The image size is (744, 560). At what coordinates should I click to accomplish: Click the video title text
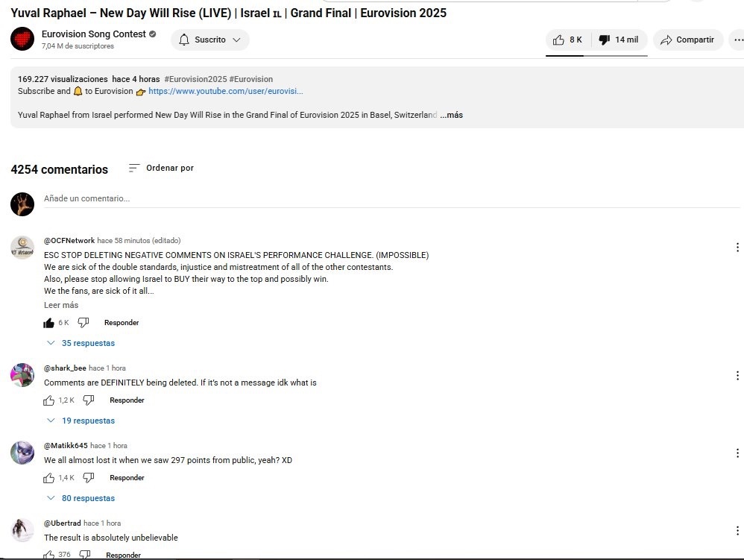[x=229, y=13]
